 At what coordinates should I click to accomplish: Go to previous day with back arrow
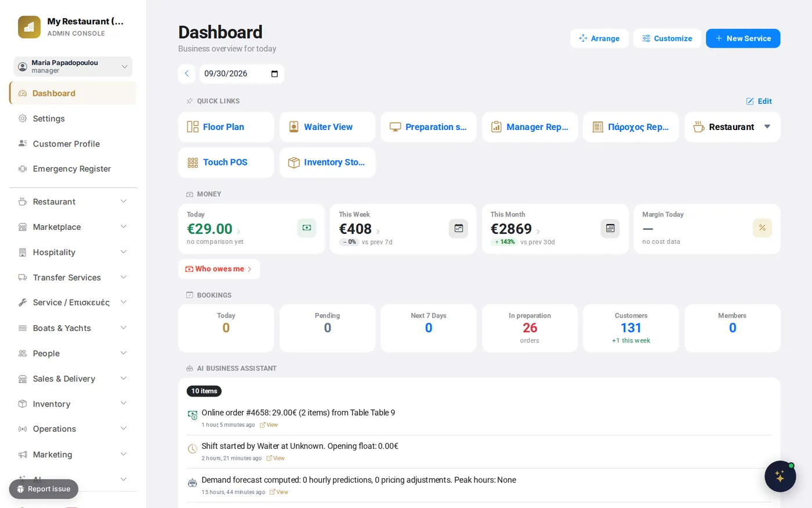tap(187, 74)
